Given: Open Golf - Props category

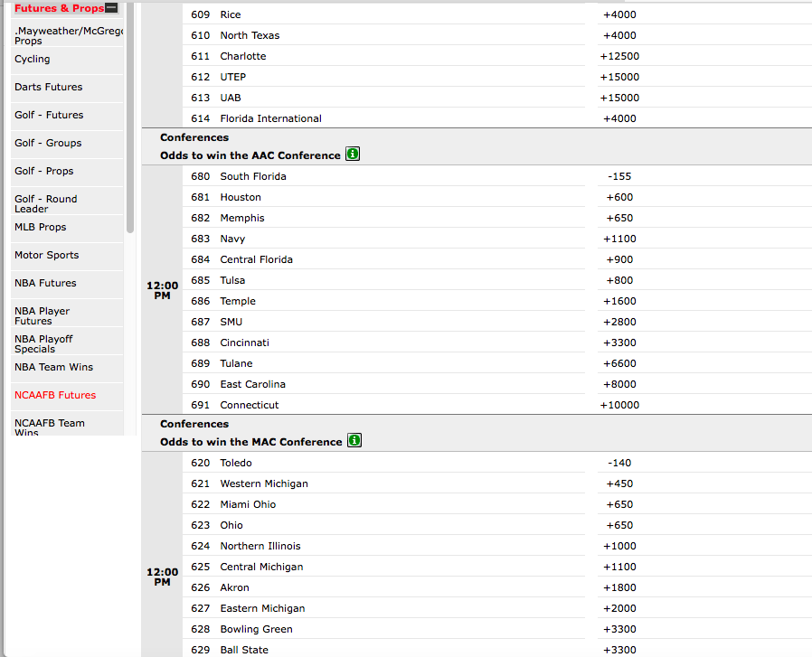Looking at the screenshot, I should coord(67,171).
